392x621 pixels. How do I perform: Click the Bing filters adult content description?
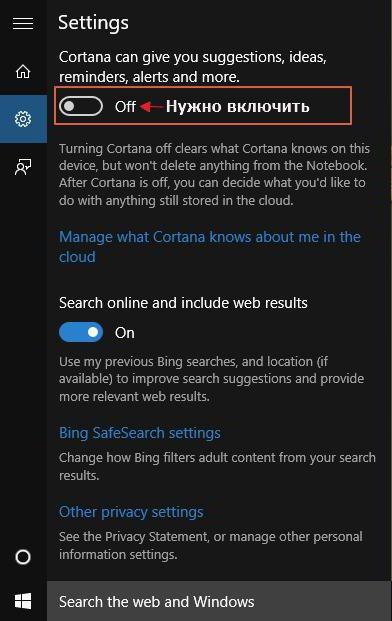point(217,466)
